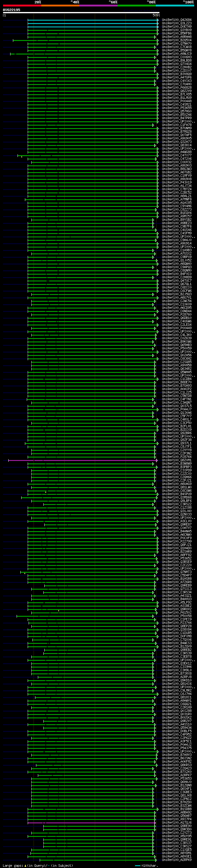Viewport: 197px width, 868px height.
Task: Click the red 20% identity color bar
Action: coord(22,6)
